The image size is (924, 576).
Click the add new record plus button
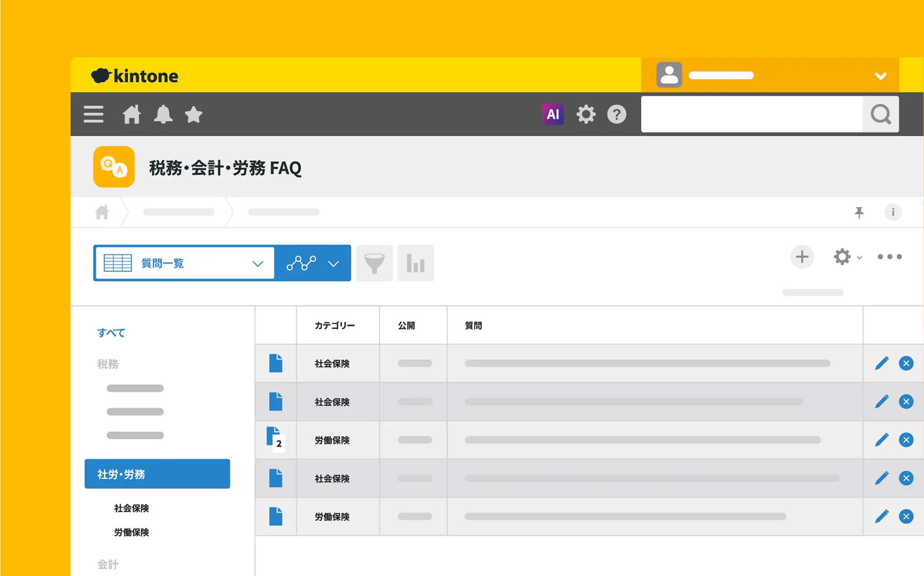(x=802, y=257)
